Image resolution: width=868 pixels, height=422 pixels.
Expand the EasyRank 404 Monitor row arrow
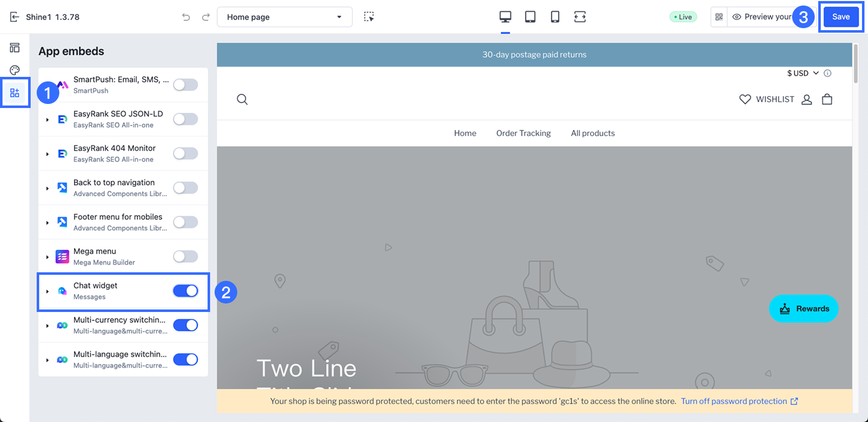click(47, 154)
